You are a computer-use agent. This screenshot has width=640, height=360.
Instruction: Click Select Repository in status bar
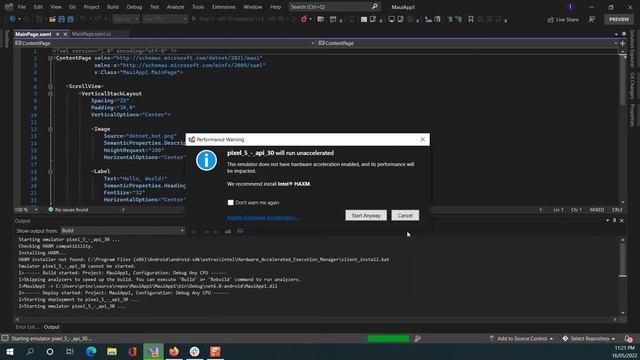pyautogui.click(x=589, y=338)
